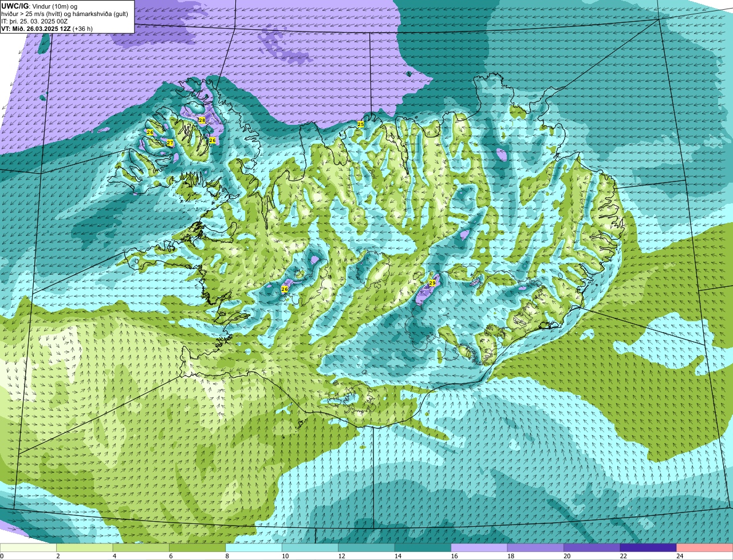Image resolution: width=733 pixels, height=560 pixels.
Task: Select the 6–8 m/s olive green legend swatch
Action: point(198,547)
